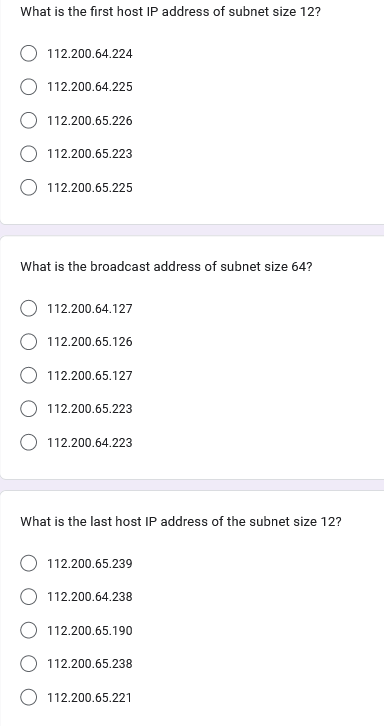This screenshot has height=726, width=384.
Task: Click the last host IP question text
Action: pos(181,521)
